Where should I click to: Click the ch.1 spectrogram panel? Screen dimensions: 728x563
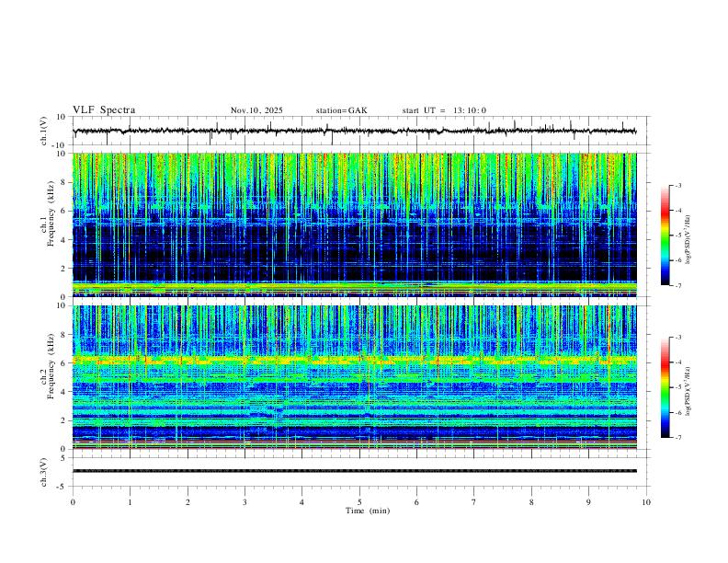(354, 224)
